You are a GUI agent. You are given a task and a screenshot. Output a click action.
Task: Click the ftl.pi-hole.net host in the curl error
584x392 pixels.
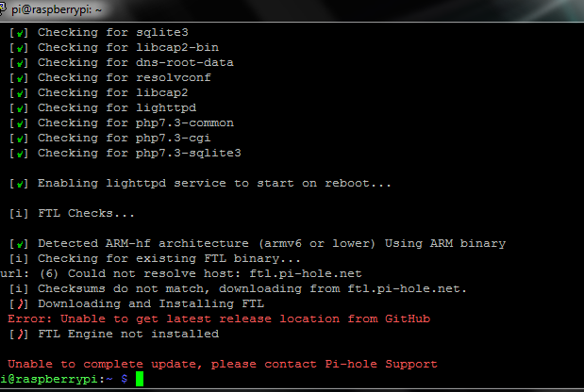(306, 273)
